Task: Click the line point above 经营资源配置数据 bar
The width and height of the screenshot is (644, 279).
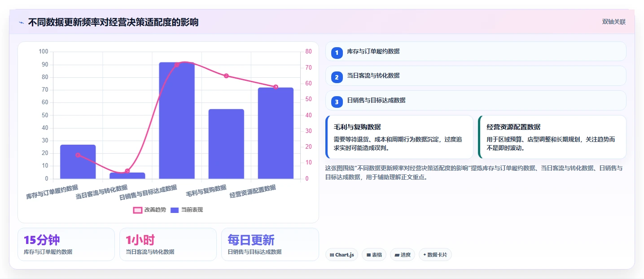Action: (276, 87)
